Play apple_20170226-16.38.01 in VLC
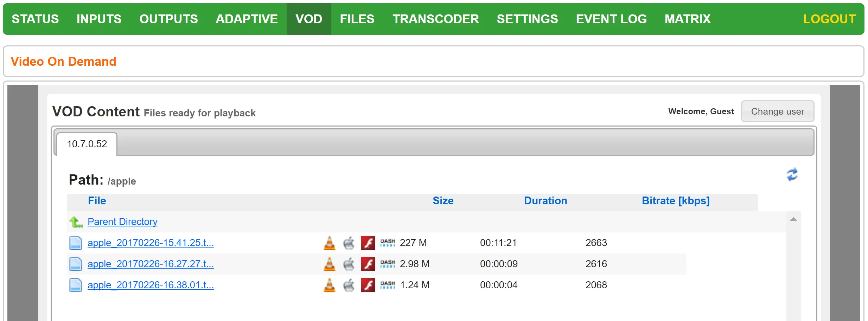The width and height of the screenshot is (868, 321). (330, 285)
